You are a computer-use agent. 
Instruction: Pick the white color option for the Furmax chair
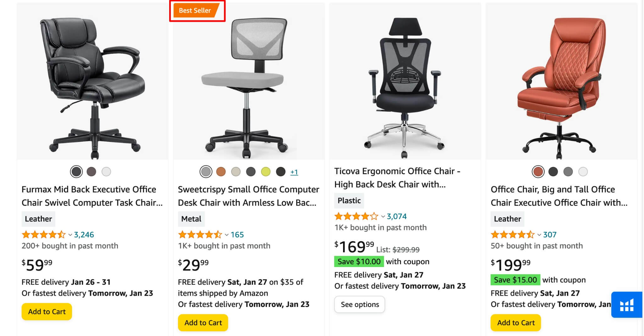[106, 172]
